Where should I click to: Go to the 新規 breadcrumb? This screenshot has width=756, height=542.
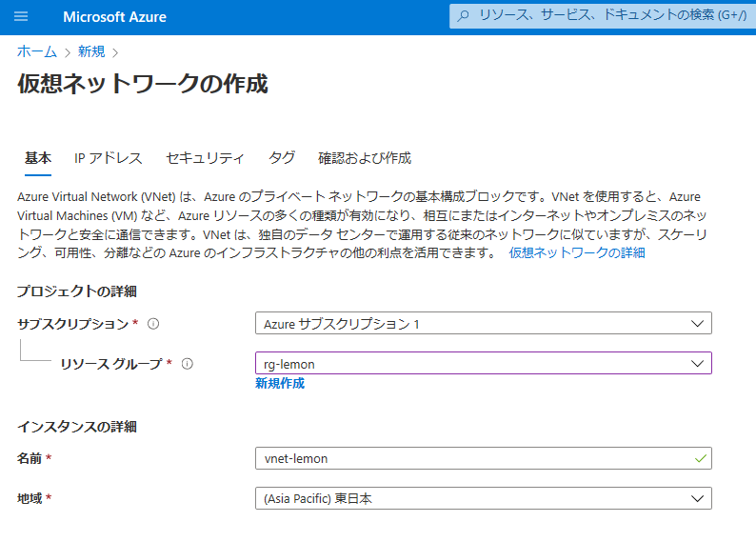tap(91, 51)
